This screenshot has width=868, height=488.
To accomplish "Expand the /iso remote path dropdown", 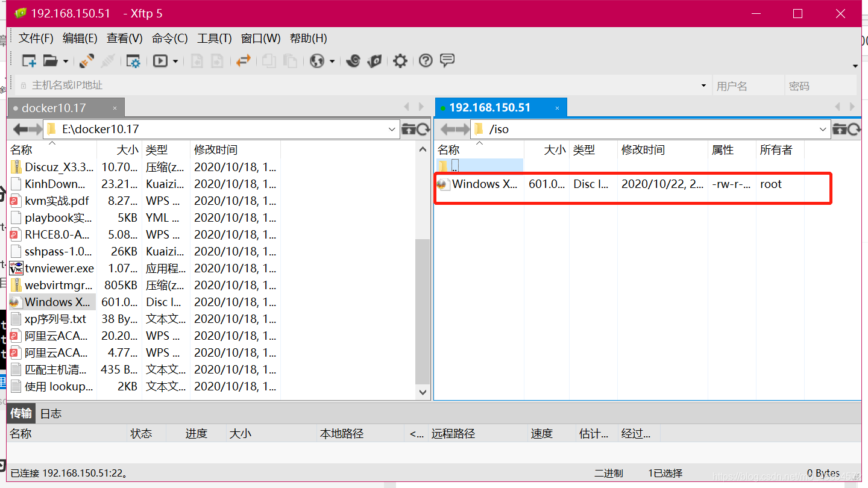I will 823,129.
